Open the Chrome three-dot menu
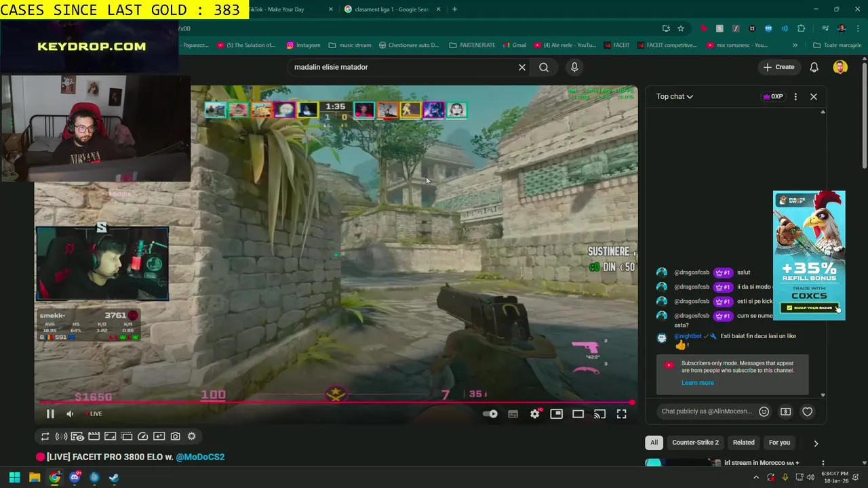Viewport: 868px width, 488px height. point(856,28)
